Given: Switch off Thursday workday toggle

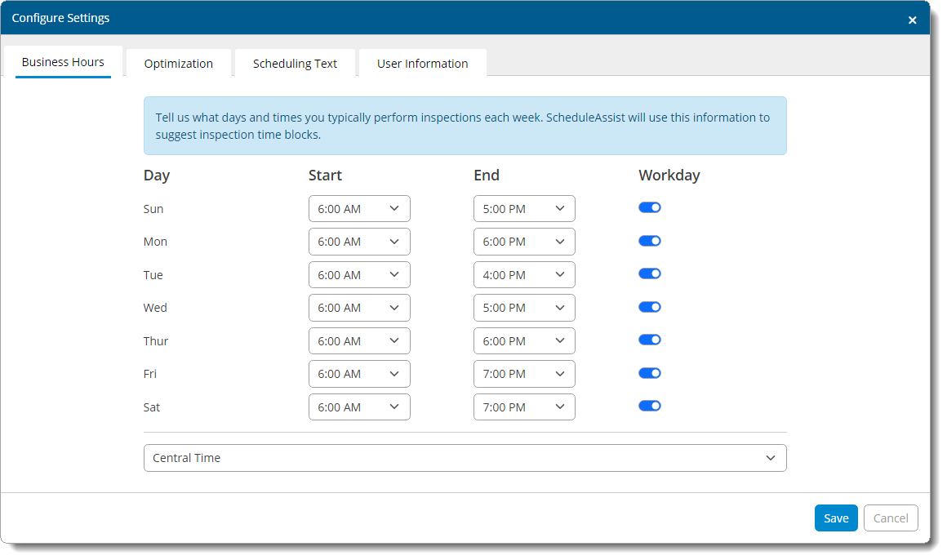Looking at the screenshot, I should 649,340.
